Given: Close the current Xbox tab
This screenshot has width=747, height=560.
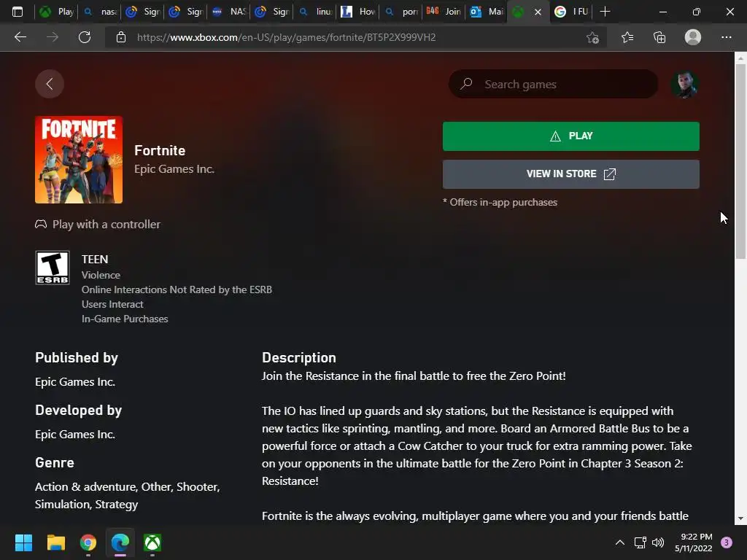Looking at the screenshot, I should (x=538, y=12).
